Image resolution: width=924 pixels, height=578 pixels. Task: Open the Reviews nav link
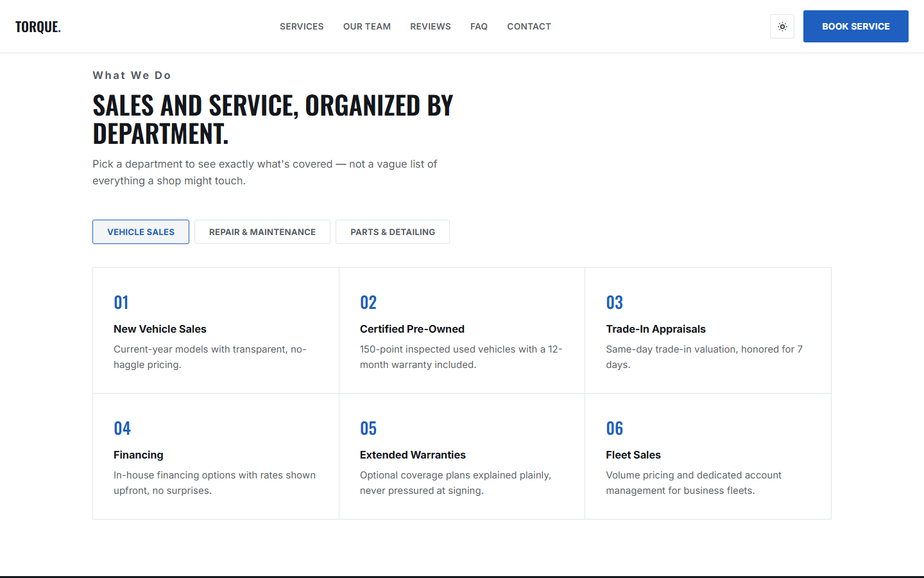(x=431, y=26)
